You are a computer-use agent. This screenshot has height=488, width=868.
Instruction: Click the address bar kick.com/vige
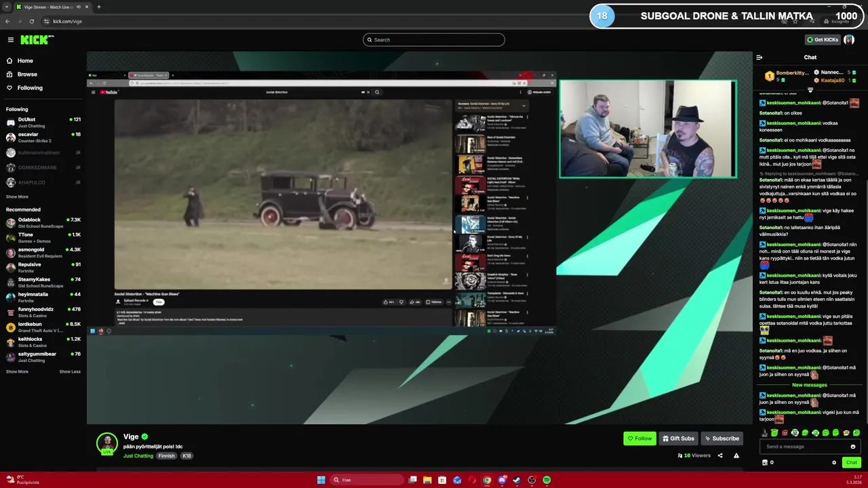(x=67, y=21)
